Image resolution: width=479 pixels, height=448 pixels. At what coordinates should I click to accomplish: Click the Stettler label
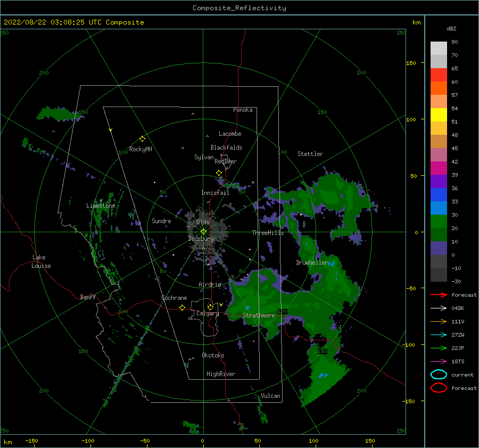(310, 154)
